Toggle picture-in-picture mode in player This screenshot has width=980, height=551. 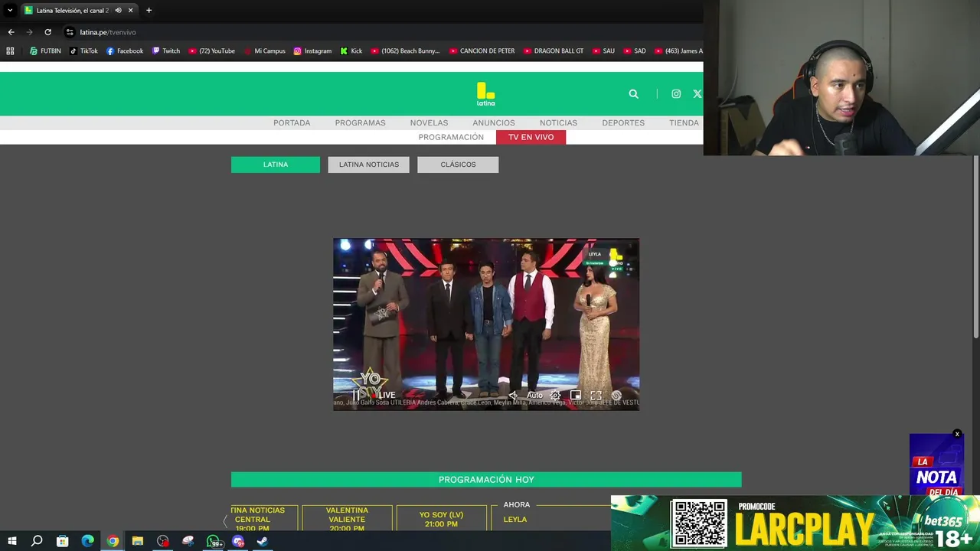(575, 395)
